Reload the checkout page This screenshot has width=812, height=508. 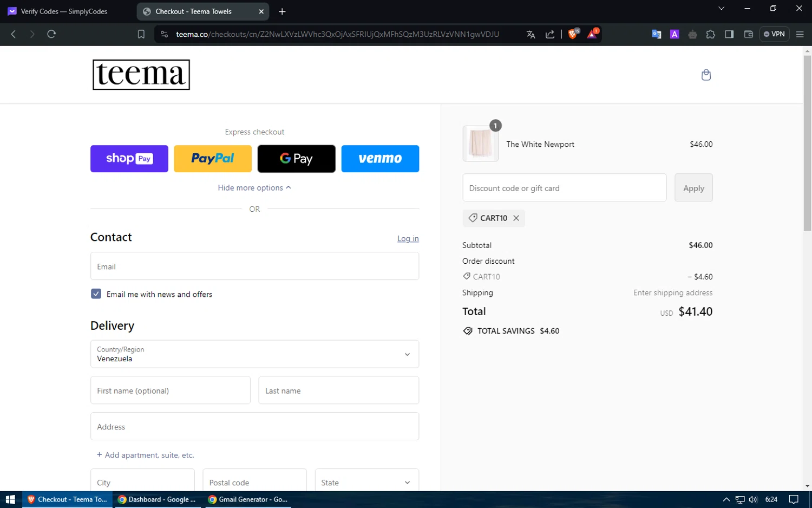tap(51, 34)
